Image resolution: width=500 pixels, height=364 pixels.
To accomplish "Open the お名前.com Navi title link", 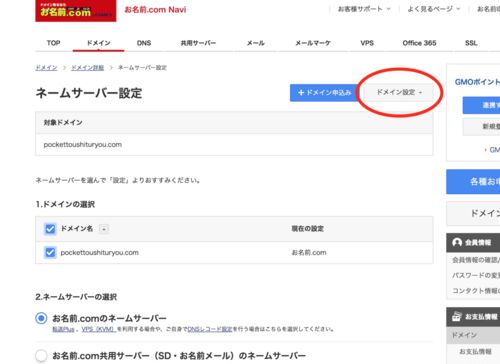I will (155, 10).
